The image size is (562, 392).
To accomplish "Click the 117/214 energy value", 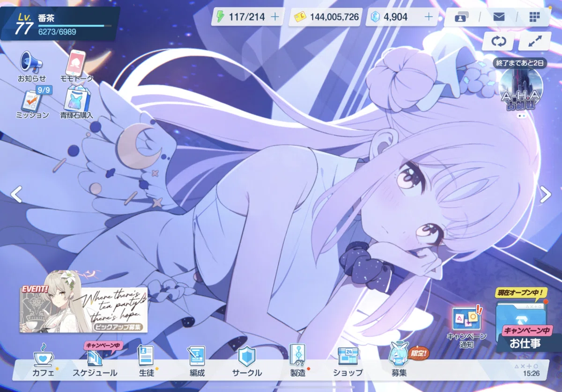I will (x=247, y=17).
